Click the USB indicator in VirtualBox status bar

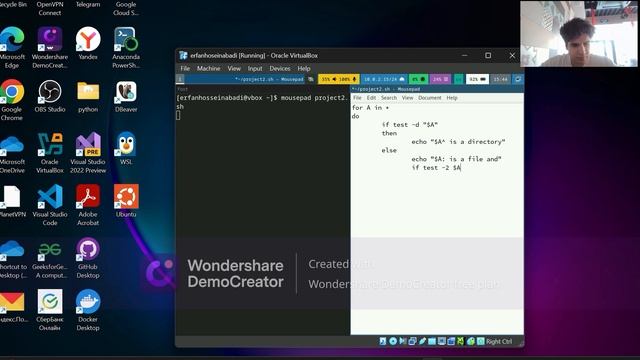[422, 341]
